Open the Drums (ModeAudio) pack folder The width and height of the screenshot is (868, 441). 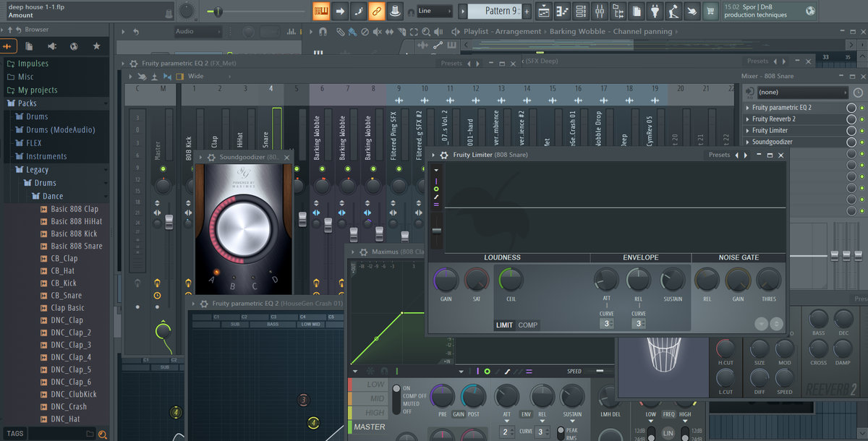click(61, 130)
